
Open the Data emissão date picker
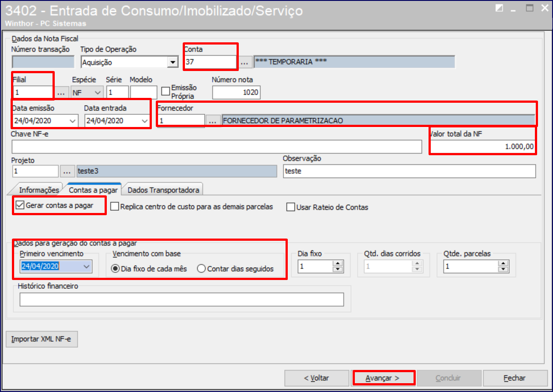[73, 120]
